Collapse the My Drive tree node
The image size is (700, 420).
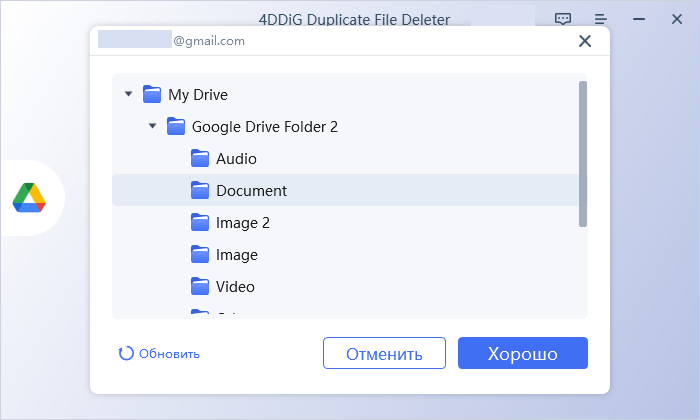[129, 94]
